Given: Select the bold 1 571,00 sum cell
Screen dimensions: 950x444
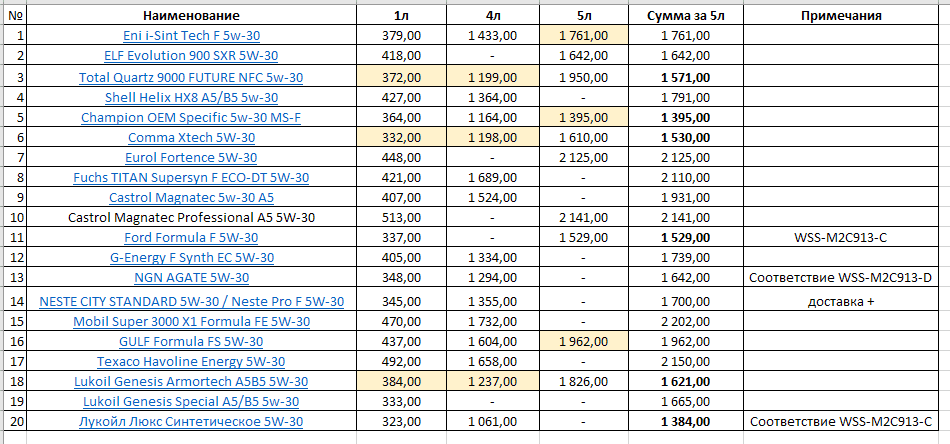Looking at the screenshot, I should coord(686,78).
